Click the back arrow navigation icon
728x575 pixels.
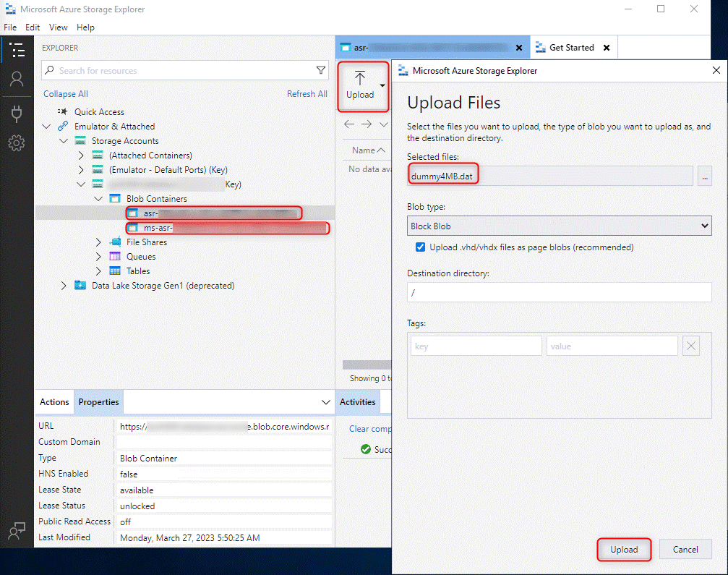349,124
